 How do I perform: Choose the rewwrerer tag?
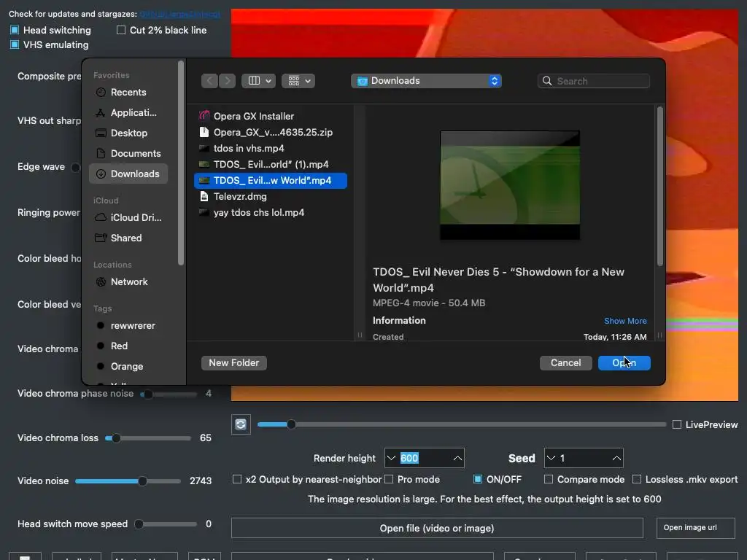[x=128, y=326]
